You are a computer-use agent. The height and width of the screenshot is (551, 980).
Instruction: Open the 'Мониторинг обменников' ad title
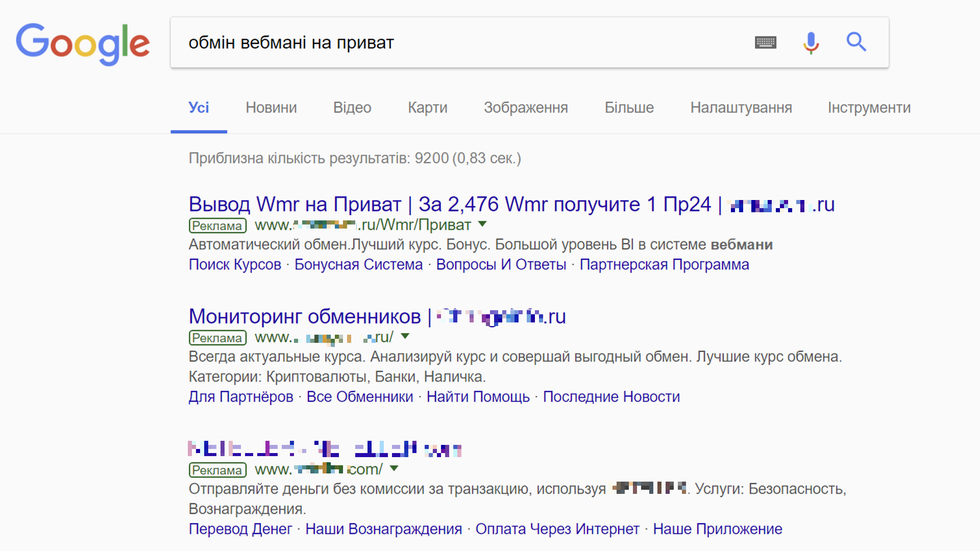click(x=377, y=317)
